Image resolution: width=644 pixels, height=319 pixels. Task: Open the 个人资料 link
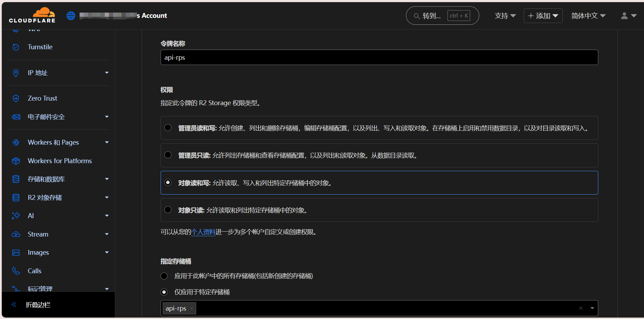(203, 232)
